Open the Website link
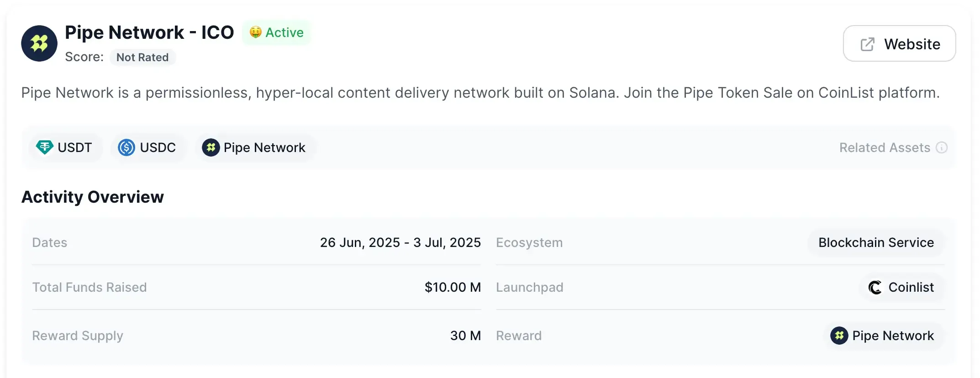Screen dimensions: 980x378 tap(899, 43)
